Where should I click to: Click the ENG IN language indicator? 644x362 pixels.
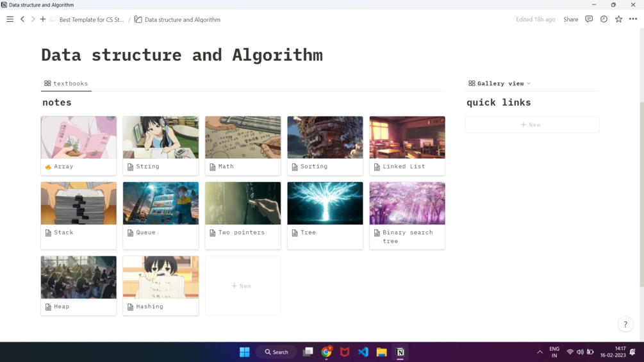pos(554,352)
